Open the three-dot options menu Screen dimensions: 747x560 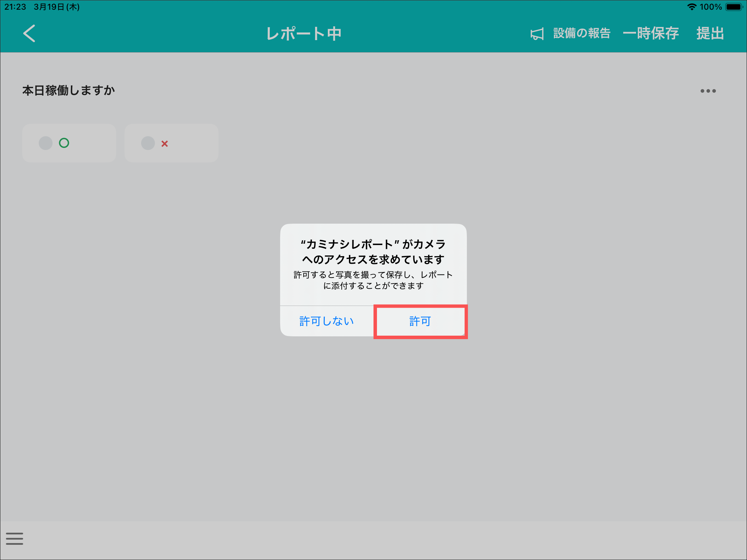coord(708,91)
